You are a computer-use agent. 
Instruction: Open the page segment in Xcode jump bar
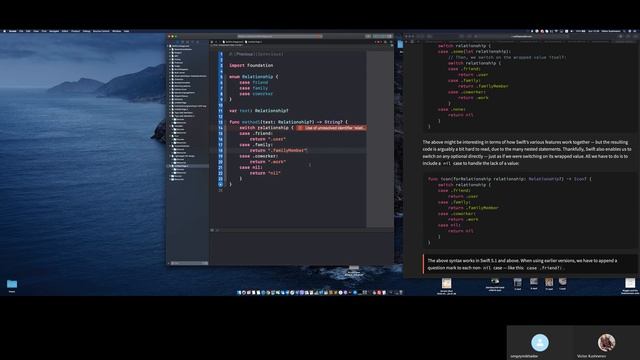[254, 42]
